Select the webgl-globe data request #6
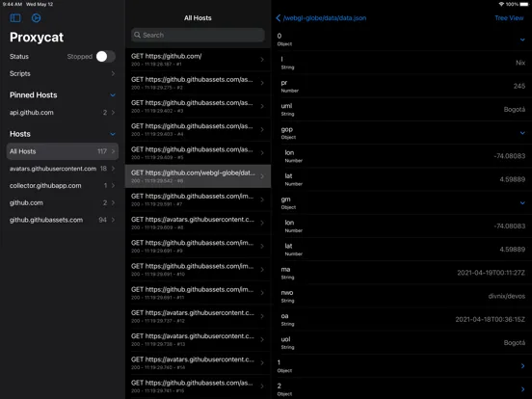The image size is (532, 399). [198, 176]
